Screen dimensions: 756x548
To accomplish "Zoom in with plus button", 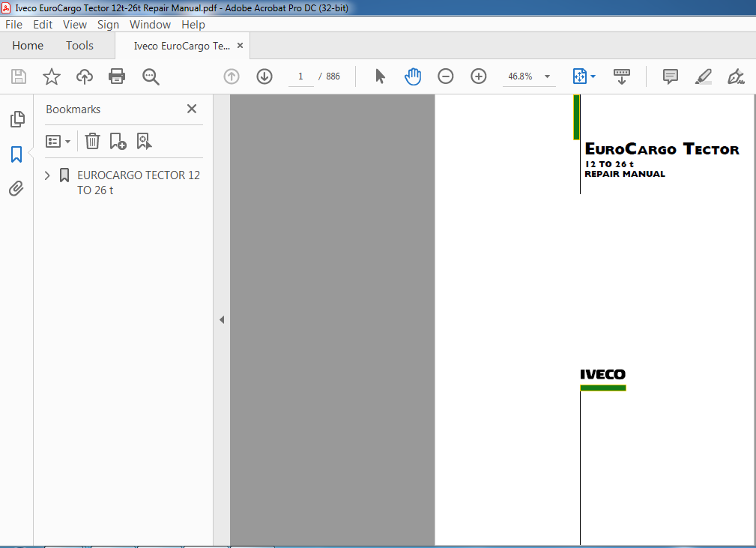I will pos(478,76).
